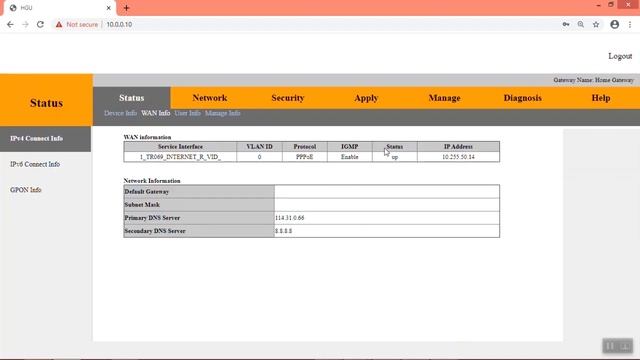Switch to Device Info submenu
This screenshot has height=360, width=640.
coord(120,113)
